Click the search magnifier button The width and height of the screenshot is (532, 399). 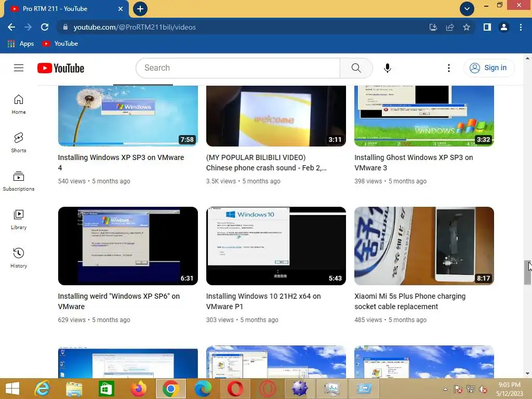pyautogui.click(x=356, y=68)
